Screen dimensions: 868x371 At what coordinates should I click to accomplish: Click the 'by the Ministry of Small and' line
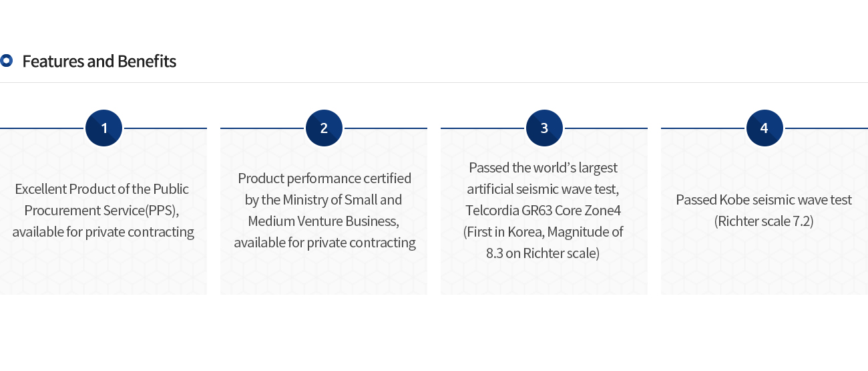click(x=324, y=200)
